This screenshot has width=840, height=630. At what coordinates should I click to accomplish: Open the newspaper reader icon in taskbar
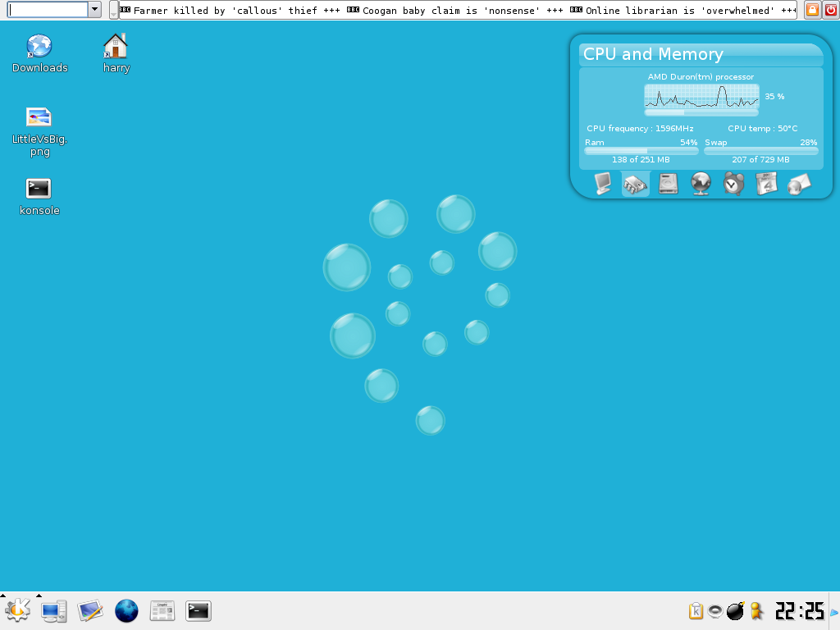pos(162,610)
